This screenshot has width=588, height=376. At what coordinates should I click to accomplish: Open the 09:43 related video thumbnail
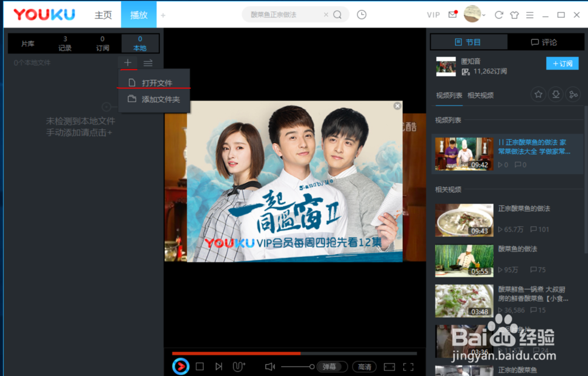(465, 220)
